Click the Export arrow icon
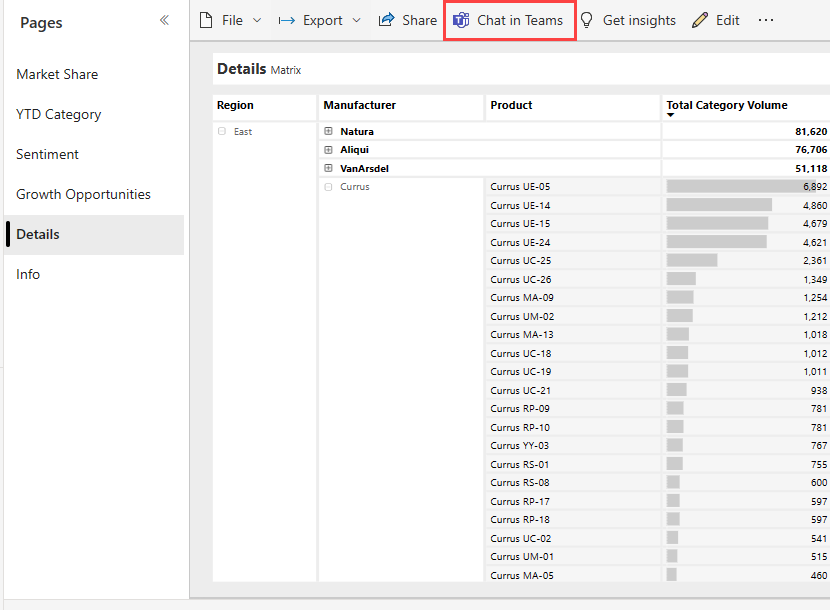830x610 pixels. [286, 21]
